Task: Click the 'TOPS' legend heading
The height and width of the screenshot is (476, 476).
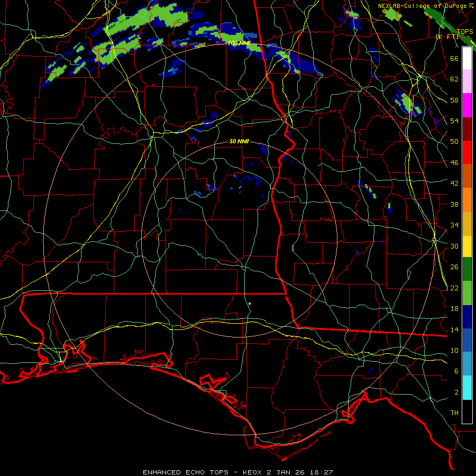Action: pos(465,32)
